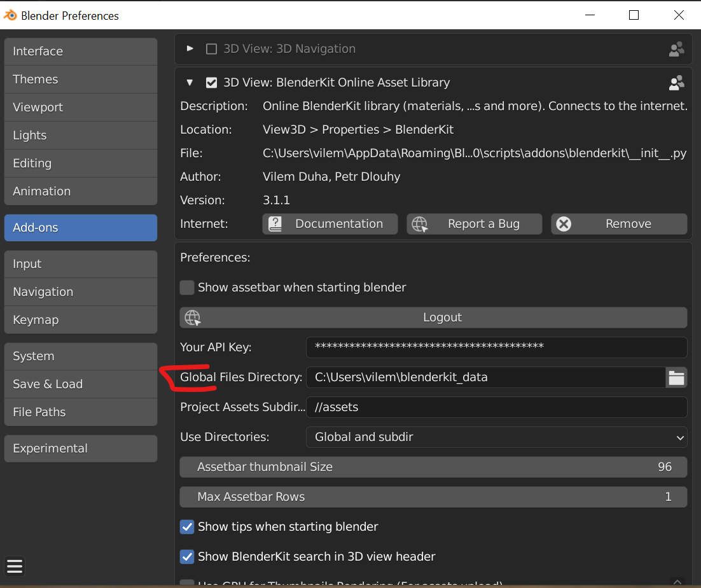The image size is (701, 588).
Task: Click the community icon on 3D Navigation row
Action: click(x=676, y=48)
